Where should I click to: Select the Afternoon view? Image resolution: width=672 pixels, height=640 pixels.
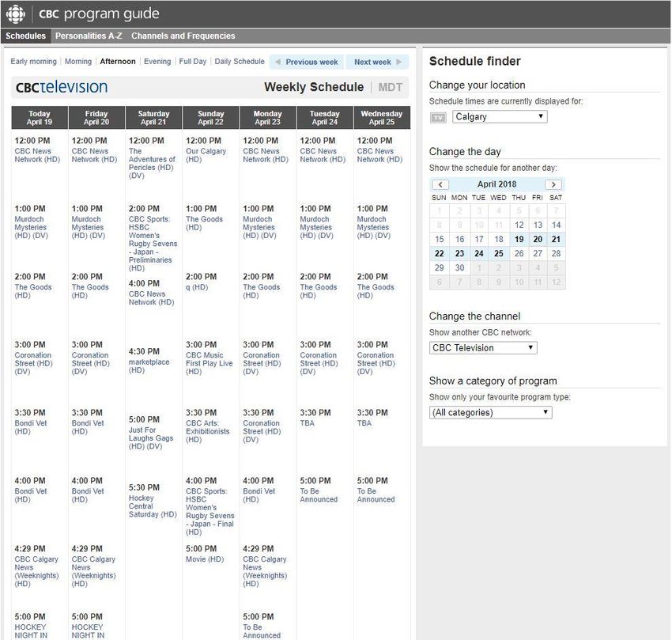[118, 62]
